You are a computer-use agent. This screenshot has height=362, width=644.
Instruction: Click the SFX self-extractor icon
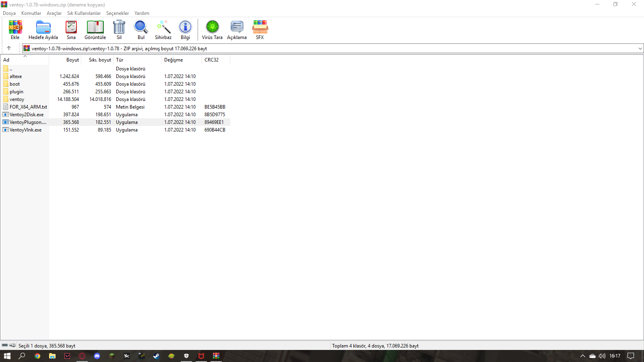(x=260, y=27)
